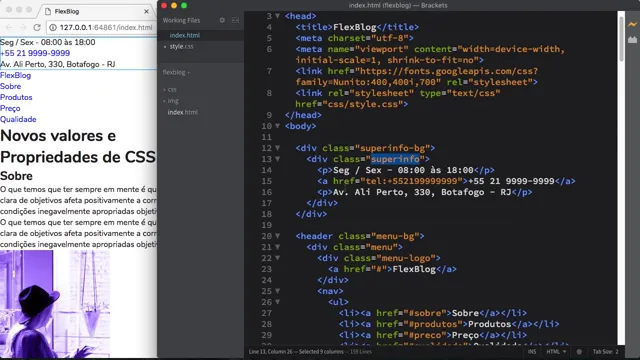Image resolution: width=640 pixels, height=360 pixels.
Task: Open the flexblog project dropdown
Action: coord(176,72)
